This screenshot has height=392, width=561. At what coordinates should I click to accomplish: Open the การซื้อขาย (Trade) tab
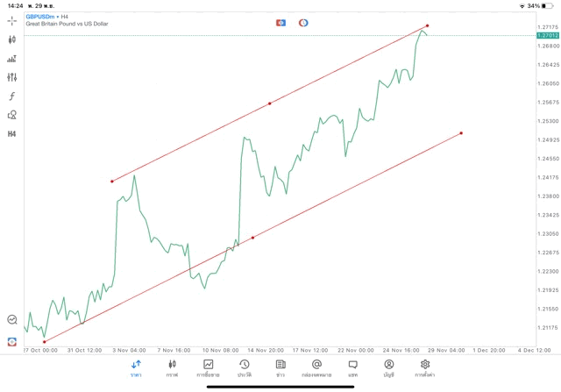tap(209, 367)
